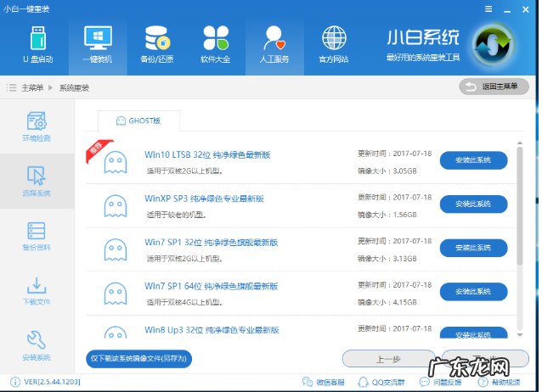
Task: Open Win7 SP1 32位 纯净绿色旗舰最新版 title
Action: pyautogui.click(x=212, y=243)
